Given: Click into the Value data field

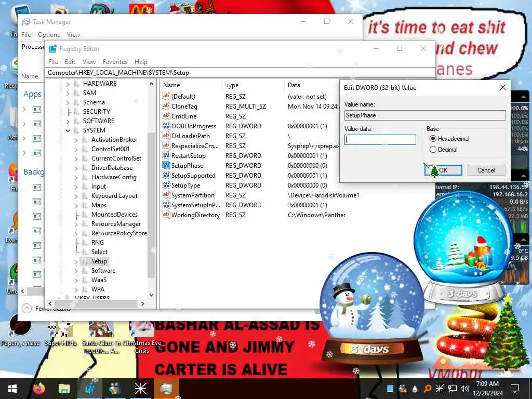Looking at the screenshot, I should (380, 140).
